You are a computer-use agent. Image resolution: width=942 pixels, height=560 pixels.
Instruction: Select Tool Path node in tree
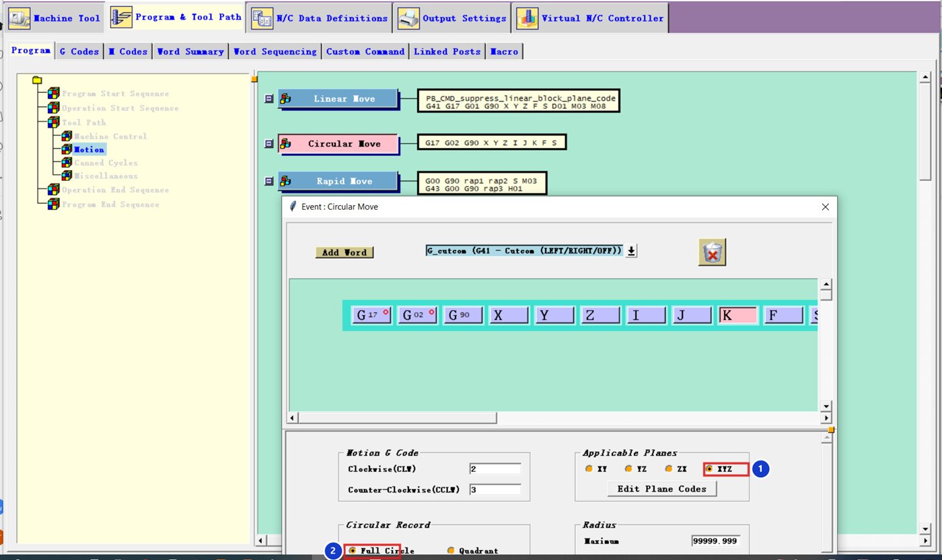[83, 122]
